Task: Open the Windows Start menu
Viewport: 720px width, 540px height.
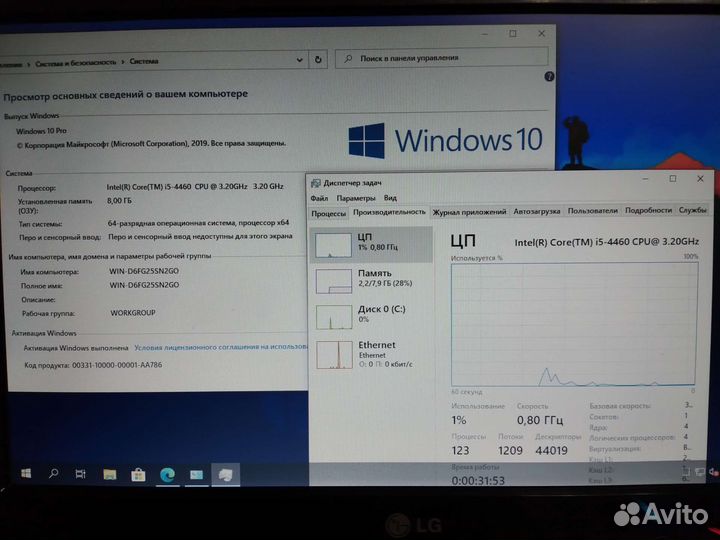Action: pos(26,473)
